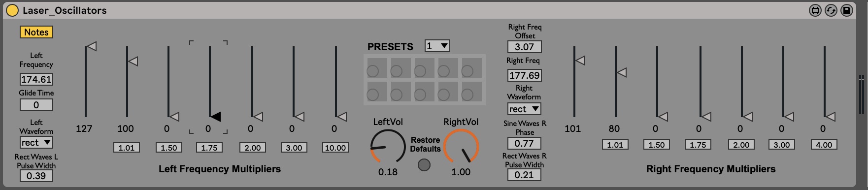Click the Restore Defaults round button

tap(424, 165)
